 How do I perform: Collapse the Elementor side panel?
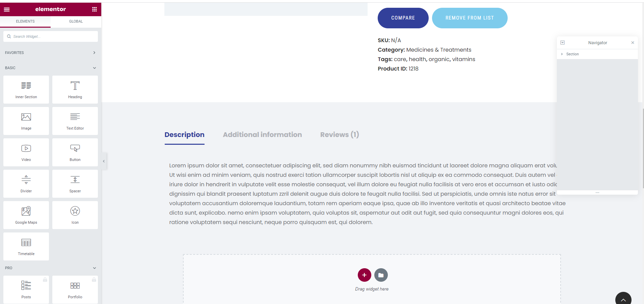[104, 161]
